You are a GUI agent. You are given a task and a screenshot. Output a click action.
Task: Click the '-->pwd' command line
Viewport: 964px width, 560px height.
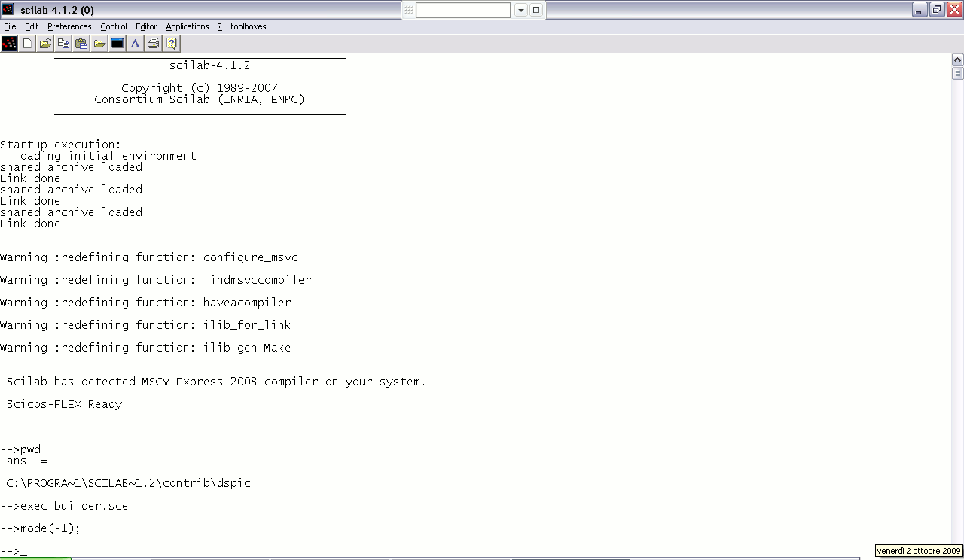20,449
